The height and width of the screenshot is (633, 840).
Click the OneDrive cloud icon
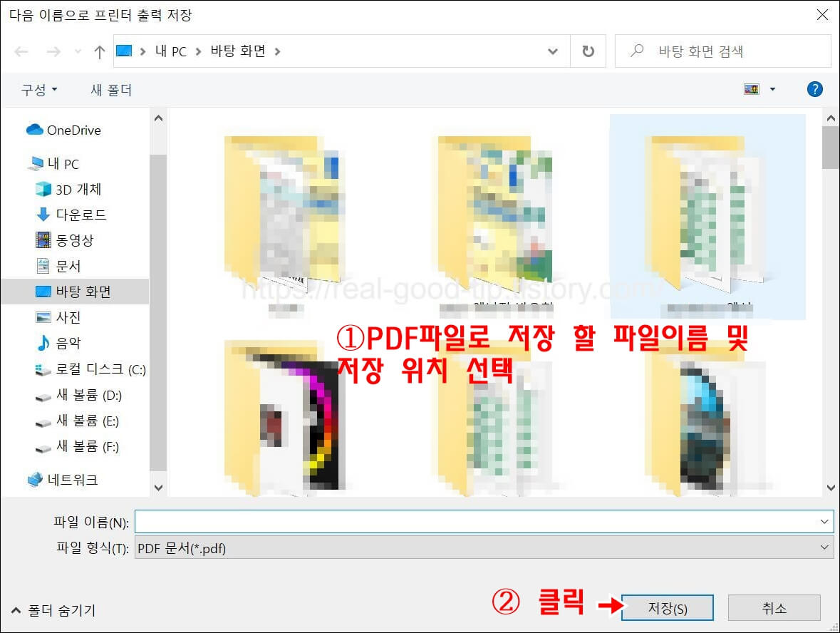[x=35, y=130]
